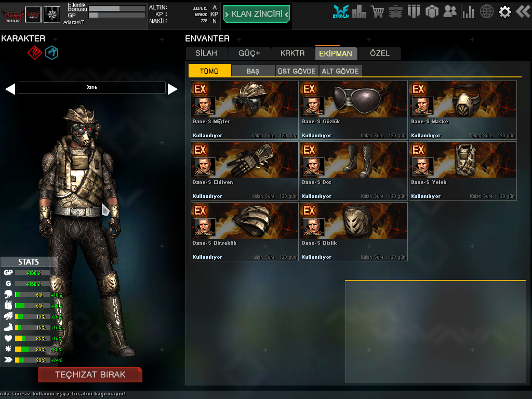Select the blue hexagon character icon
This screenshot has height=399, width=532.
point(52,52)
